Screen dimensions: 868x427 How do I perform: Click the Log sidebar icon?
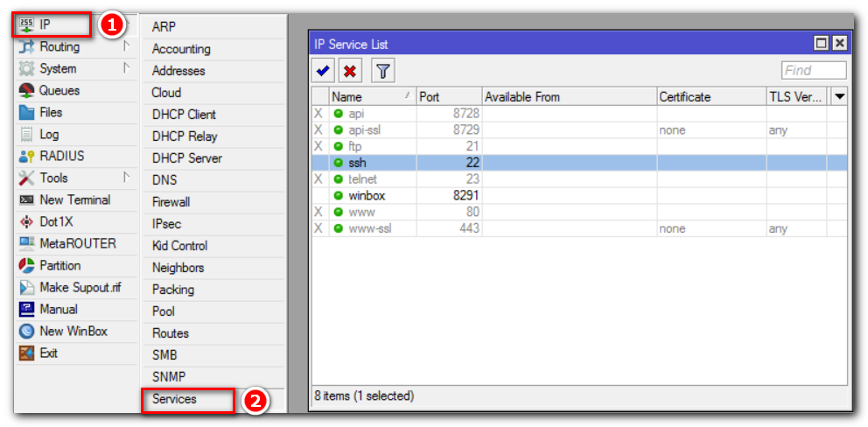click(26, 135)
